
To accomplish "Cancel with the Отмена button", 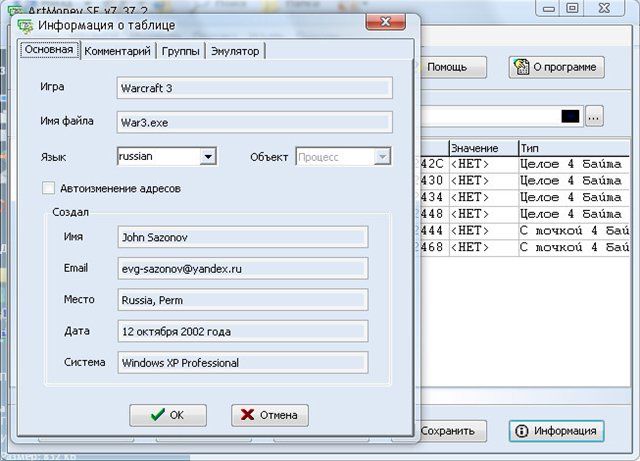I will pos(269,415).
